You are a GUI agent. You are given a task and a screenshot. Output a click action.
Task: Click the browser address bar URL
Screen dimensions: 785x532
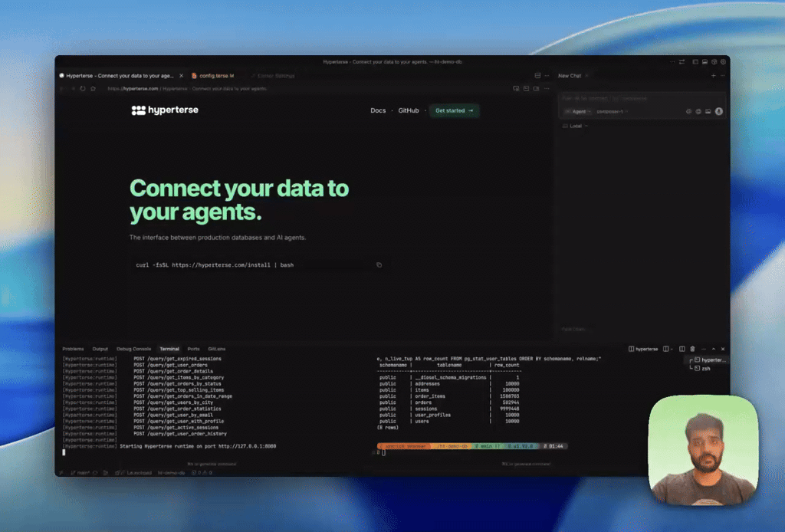[x=187, y=89]
